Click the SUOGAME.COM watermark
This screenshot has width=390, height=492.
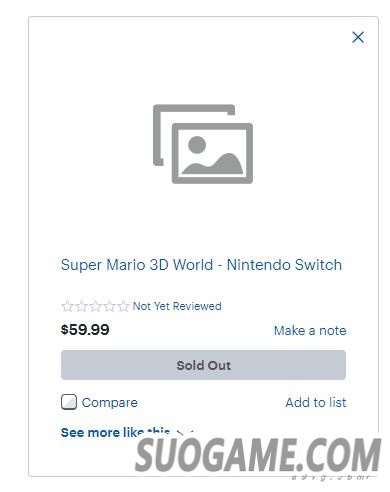[258, 455]
